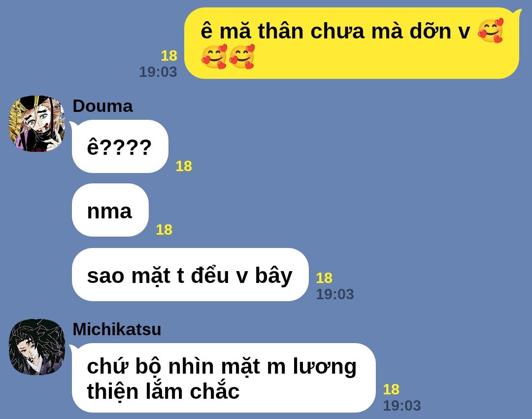The height and width of the screenshot is (419, 532).
Task: Click the read count 18 beside 'sao mặt t đểu'
Action: point(324,278)
